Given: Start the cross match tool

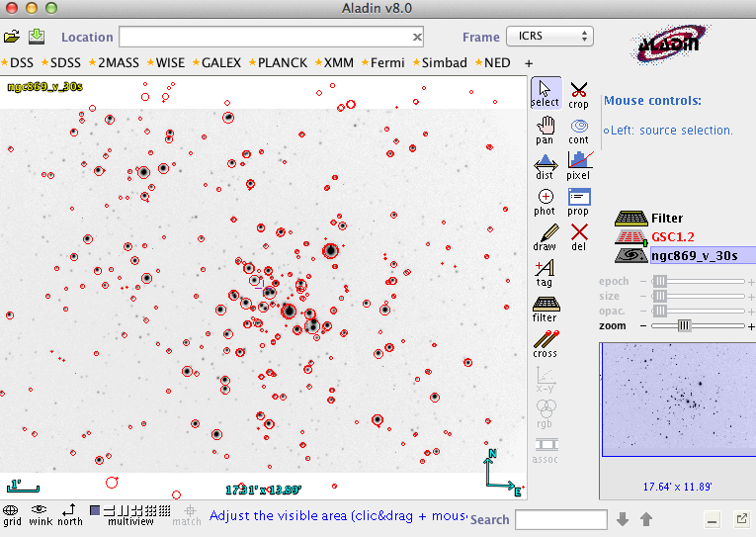Looking at the screenshot, I should pos(546,344).
